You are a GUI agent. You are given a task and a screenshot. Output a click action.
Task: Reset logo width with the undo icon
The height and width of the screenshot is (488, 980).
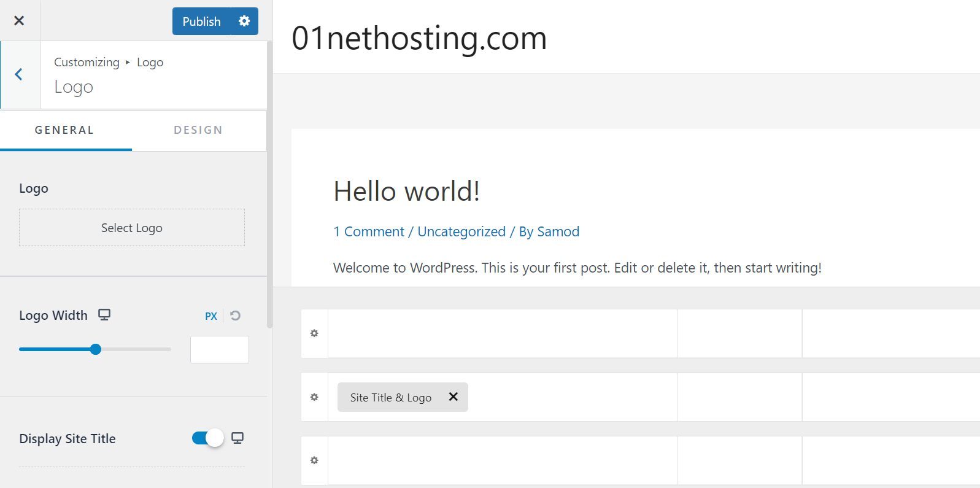tap(235, 316)
